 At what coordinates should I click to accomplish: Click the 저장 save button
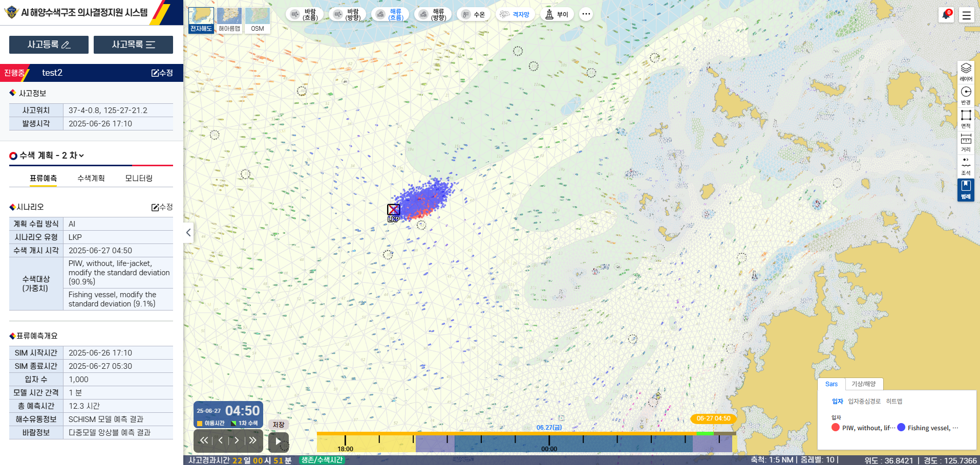[279, 425]
